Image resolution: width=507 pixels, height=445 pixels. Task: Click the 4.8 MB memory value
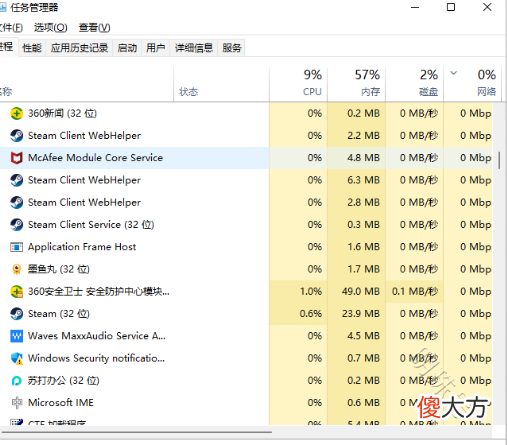[x=363, y=158]
